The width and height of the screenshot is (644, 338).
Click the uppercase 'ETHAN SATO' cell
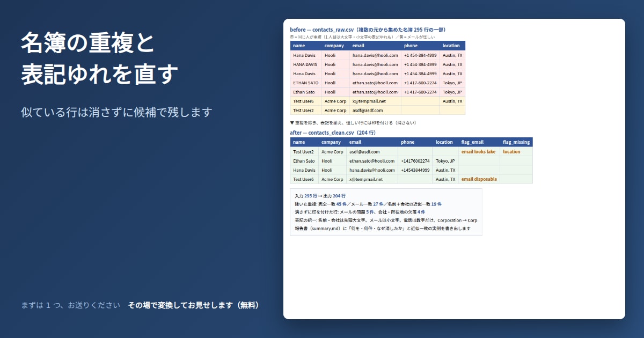click(306, 83)
